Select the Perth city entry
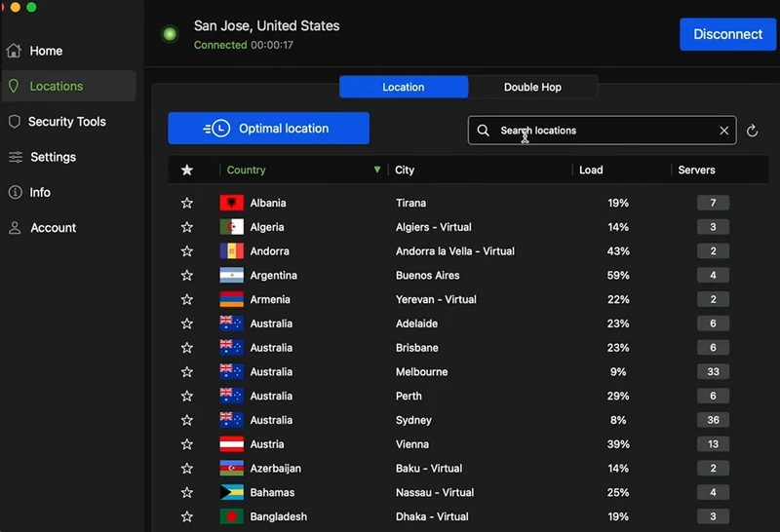Image resolution: width=780 pixels, height=532 pixels. (x=409, y=397)
